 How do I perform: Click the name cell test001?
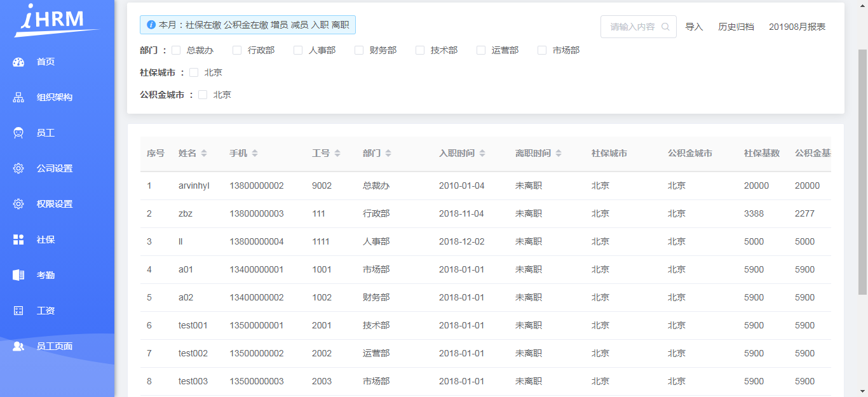(x=193, y=325)
